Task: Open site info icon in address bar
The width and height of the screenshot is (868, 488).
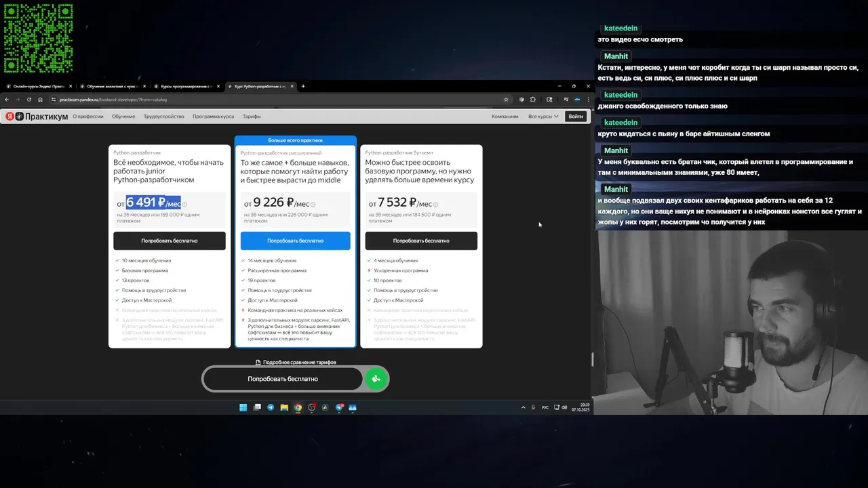Action: click(x=54, y=100)
